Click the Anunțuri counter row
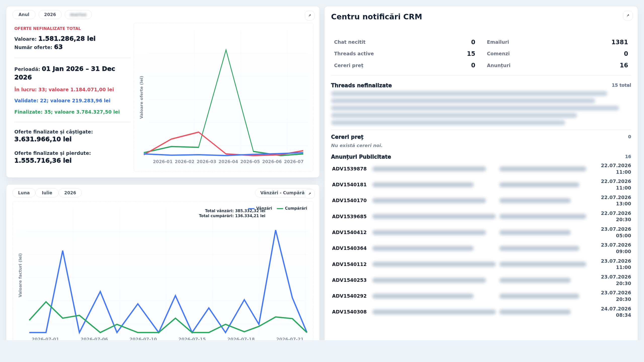The image size is (644, 362). click(x=557, y=65)
